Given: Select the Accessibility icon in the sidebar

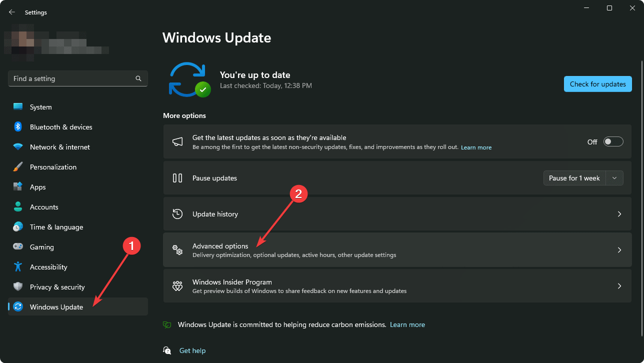Looking at the screenshot, I should click(18, 266).
